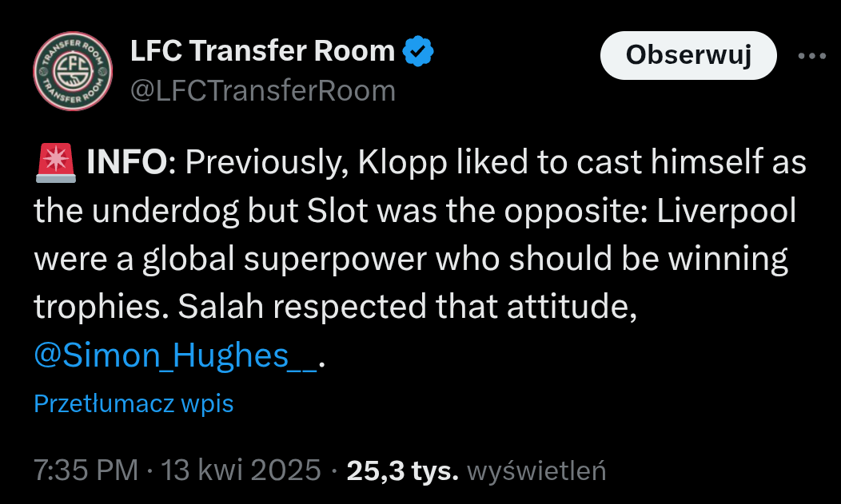Click the word superpower in the tweet body
Image resolution: width=841 pixels, height=504 pixels.
click(335, 260)
